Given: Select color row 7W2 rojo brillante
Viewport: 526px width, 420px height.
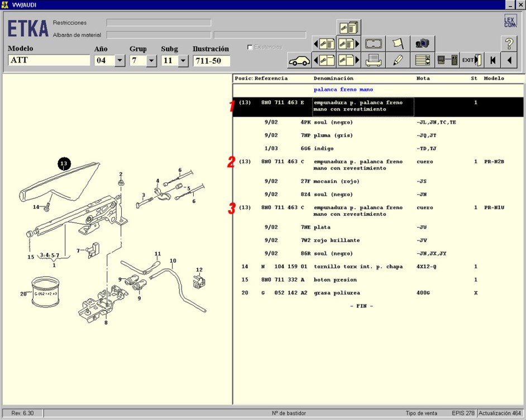Looking at the screenshot, I should pos(378,240).
